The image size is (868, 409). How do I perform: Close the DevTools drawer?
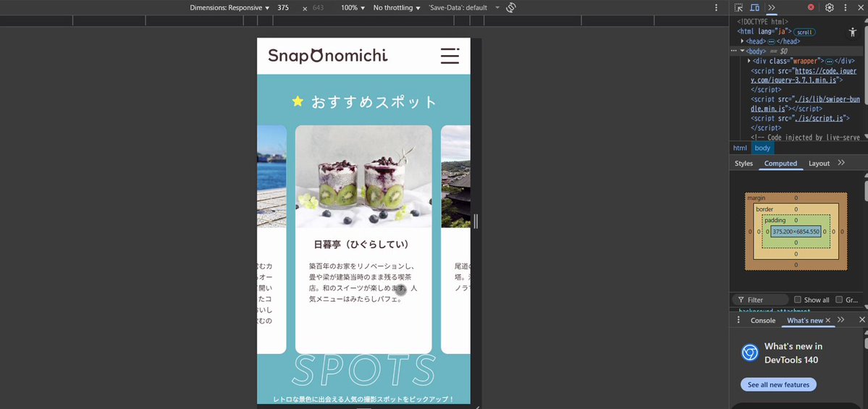[861, 321]
